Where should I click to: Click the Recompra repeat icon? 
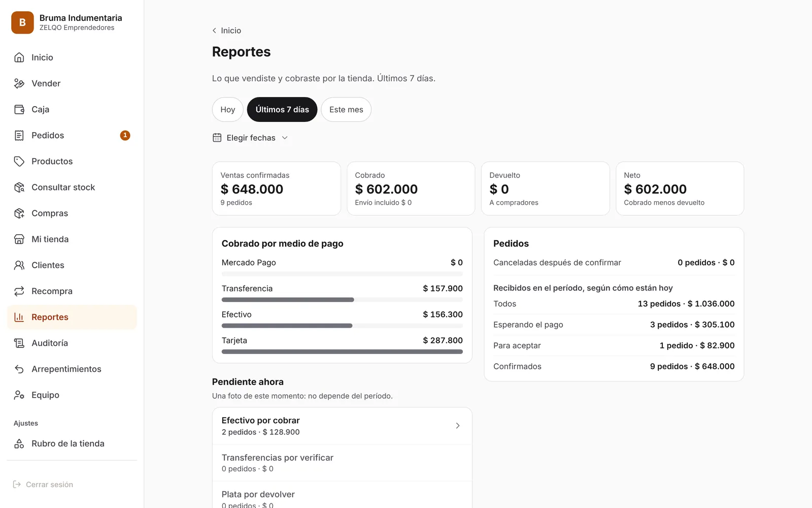click(19, 291)
